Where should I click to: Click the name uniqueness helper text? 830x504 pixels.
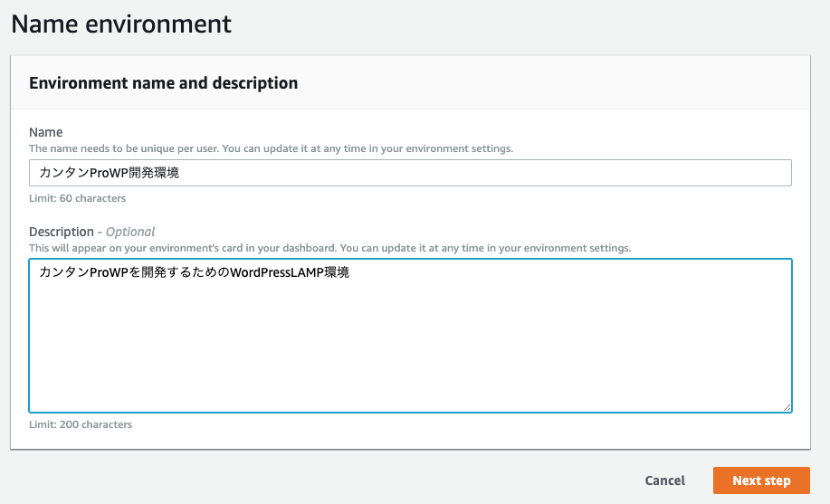(x=271, y=148)
